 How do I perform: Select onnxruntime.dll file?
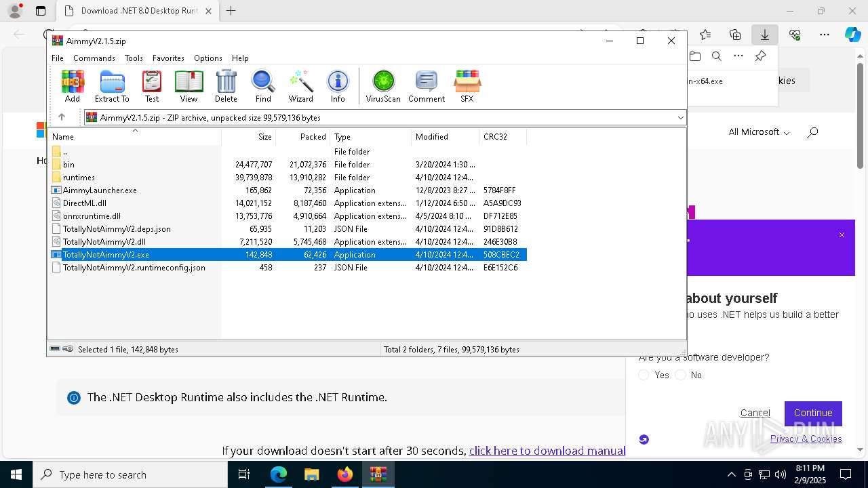pyautogui.click(x=287, y=216)
